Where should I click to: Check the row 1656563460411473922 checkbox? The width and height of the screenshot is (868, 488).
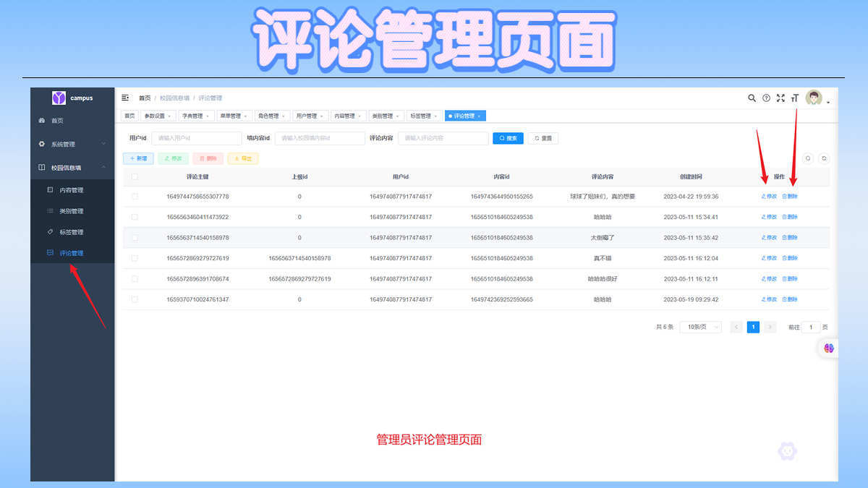pos(135,217)
